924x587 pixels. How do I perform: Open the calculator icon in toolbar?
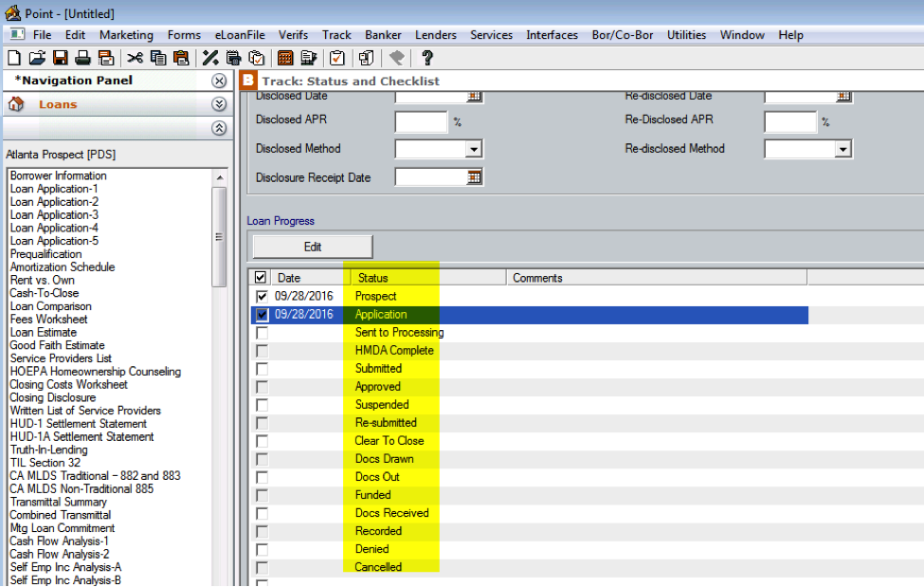click(285, 58)
